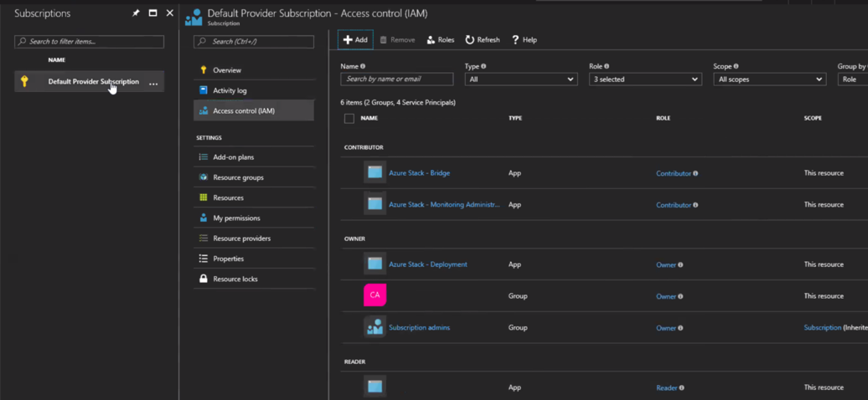Click the subscription icon in blade header
The width and height of the screenshot is (868, 400).
pos(194,17)
